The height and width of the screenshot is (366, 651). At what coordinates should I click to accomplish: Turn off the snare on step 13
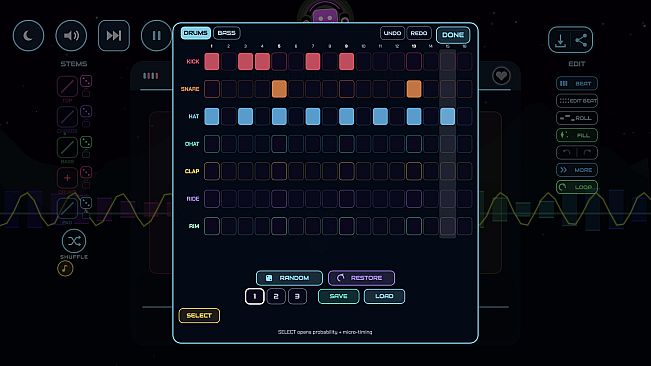click(x=414, y=89)
